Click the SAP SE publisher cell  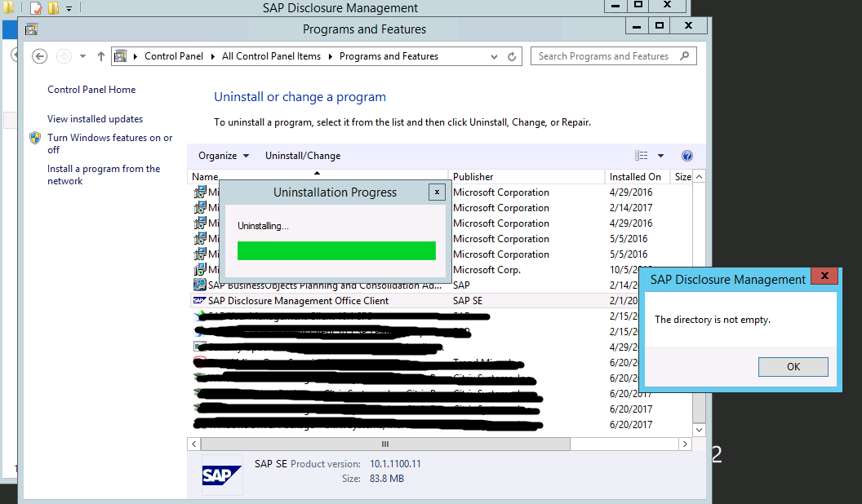[x=468, y=301]
